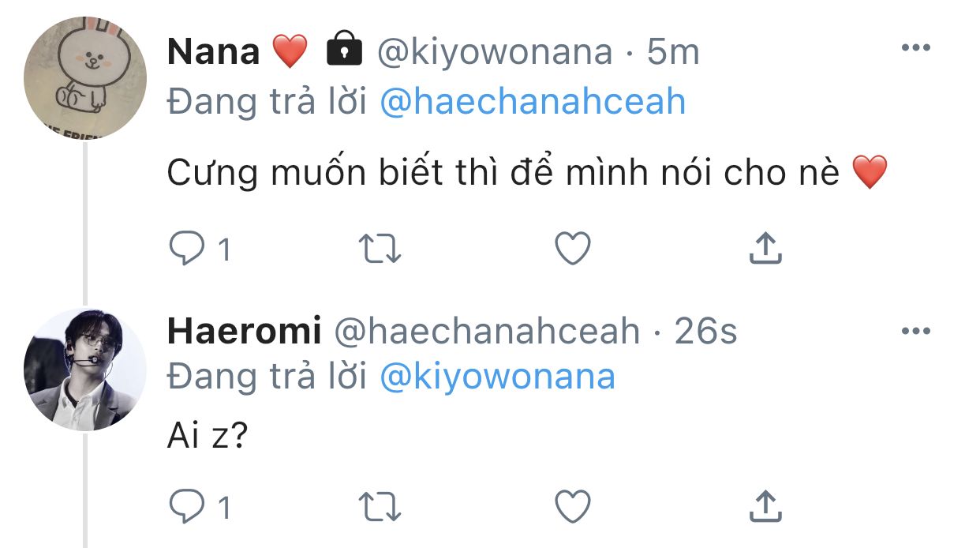
Task: Reply to Nana's tweet
Action: click(x=187, y=250)
